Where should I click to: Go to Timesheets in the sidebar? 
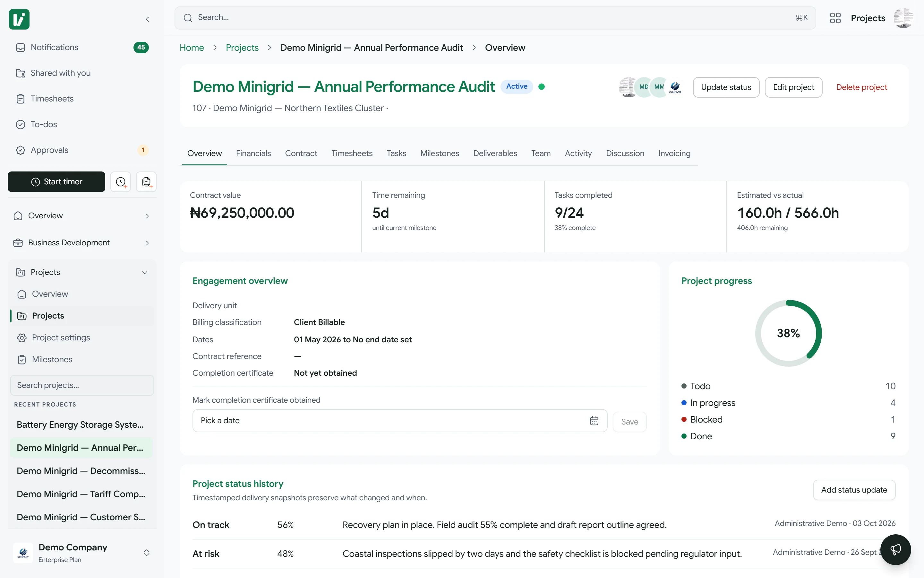coord(82,99)
